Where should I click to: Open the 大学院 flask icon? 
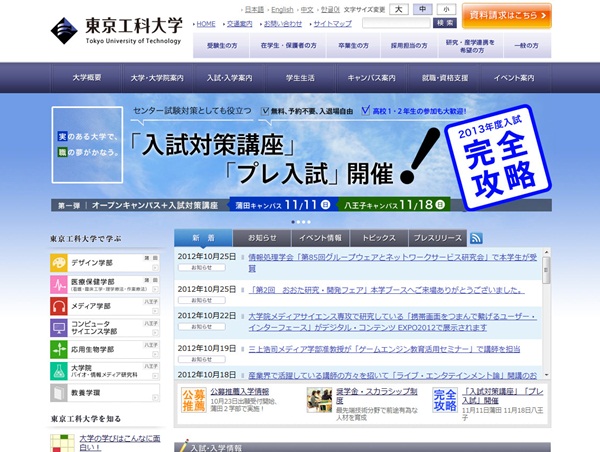coord(59,371)
